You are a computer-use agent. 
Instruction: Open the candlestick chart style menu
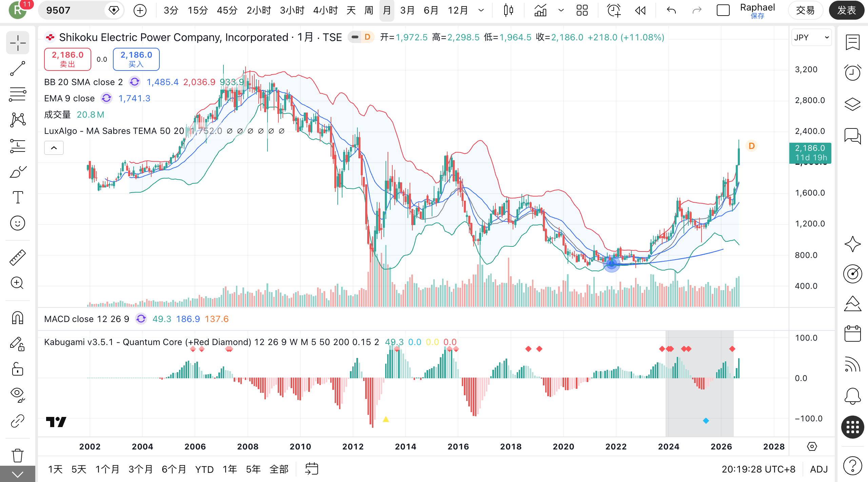[x=508, y=11]
